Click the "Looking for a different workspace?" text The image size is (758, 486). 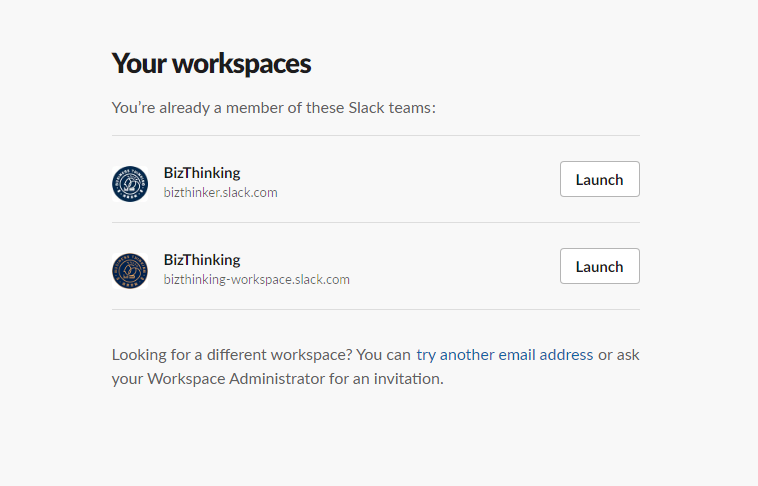coord(232,355)
